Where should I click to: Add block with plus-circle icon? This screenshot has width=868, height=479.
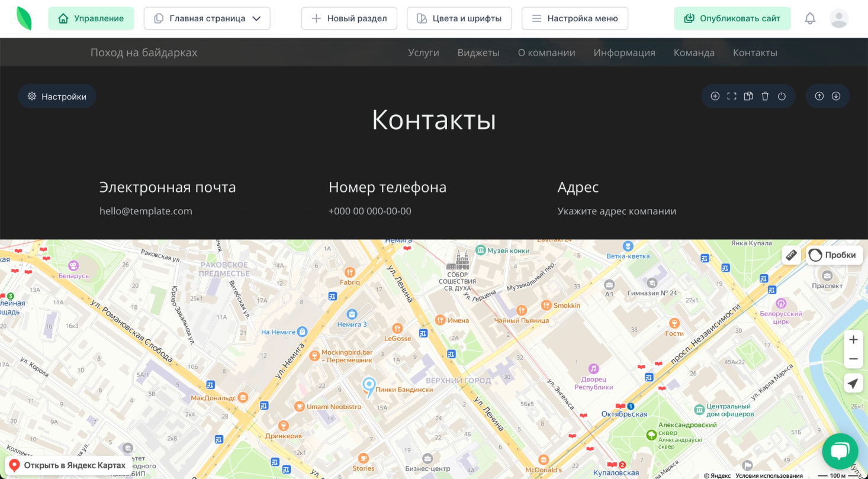point(715,96)
